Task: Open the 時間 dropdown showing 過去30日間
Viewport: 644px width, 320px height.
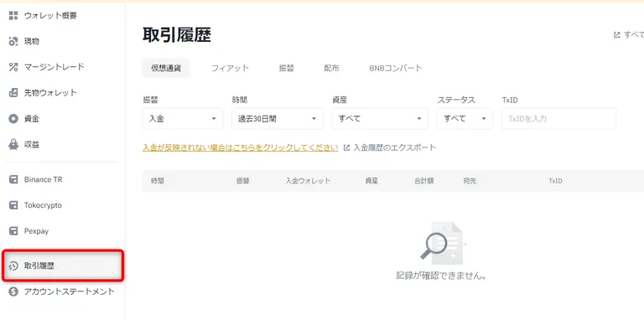Action: pyautogui.click(x=278, y=119)
